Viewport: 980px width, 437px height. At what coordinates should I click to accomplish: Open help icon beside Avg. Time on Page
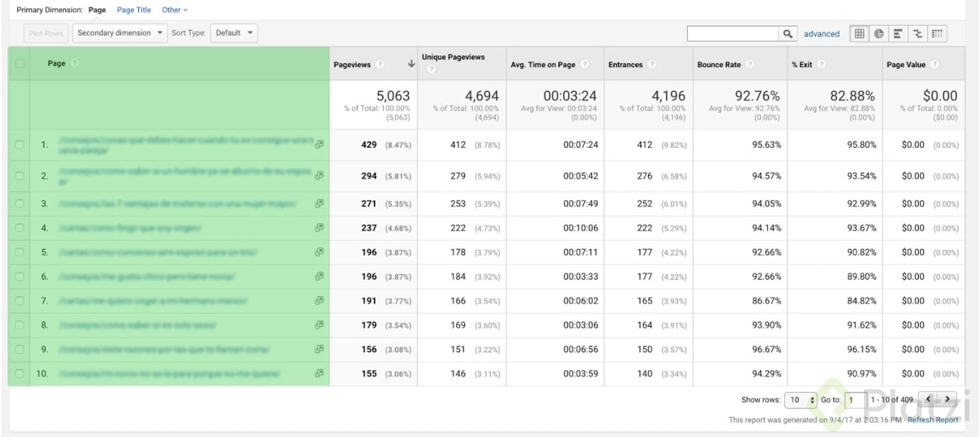point(585,65)
